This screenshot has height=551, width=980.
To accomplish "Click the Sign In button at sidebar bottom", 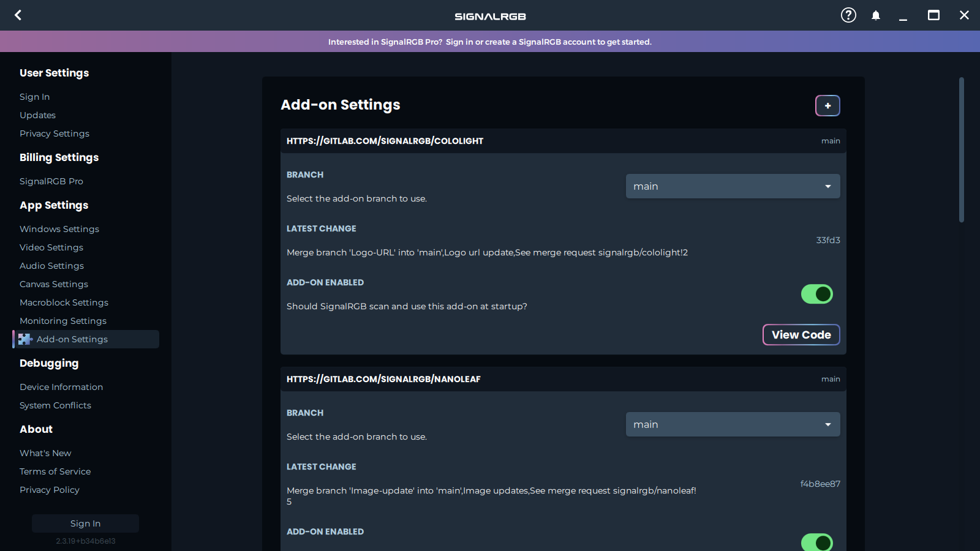I will point(85,523).
